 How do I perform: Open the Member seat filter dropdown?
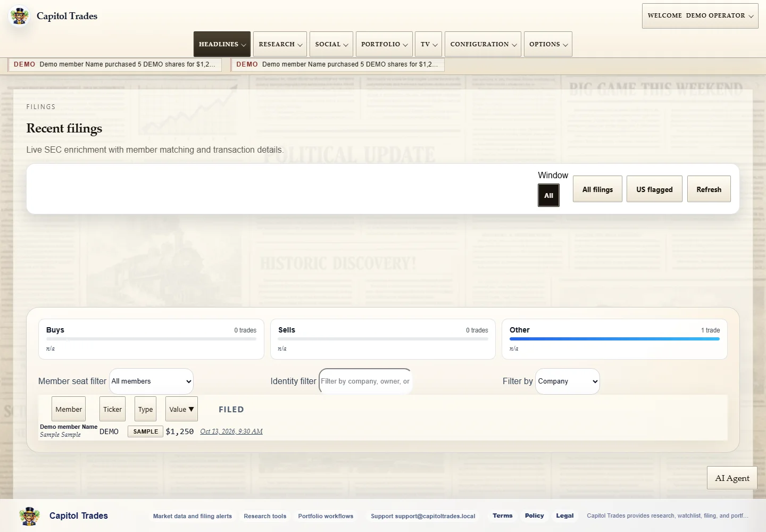pyautogui.click(x=151, y=381)
